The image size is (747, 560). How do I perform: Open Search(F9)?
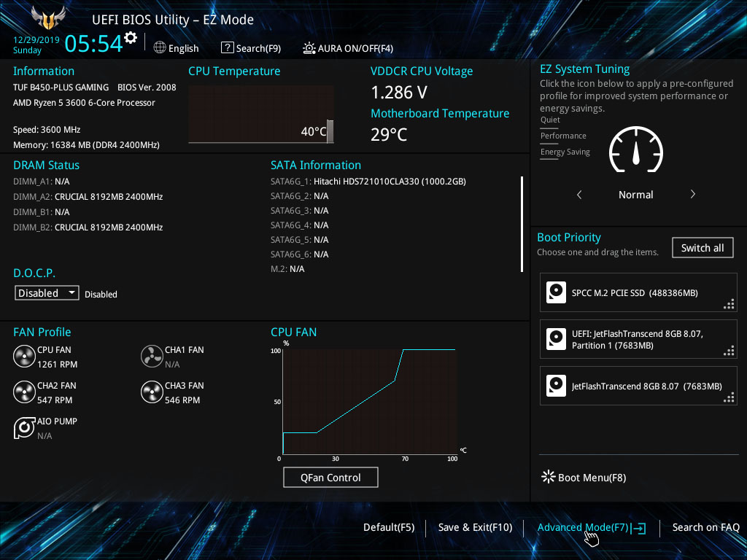click(251, 48)
